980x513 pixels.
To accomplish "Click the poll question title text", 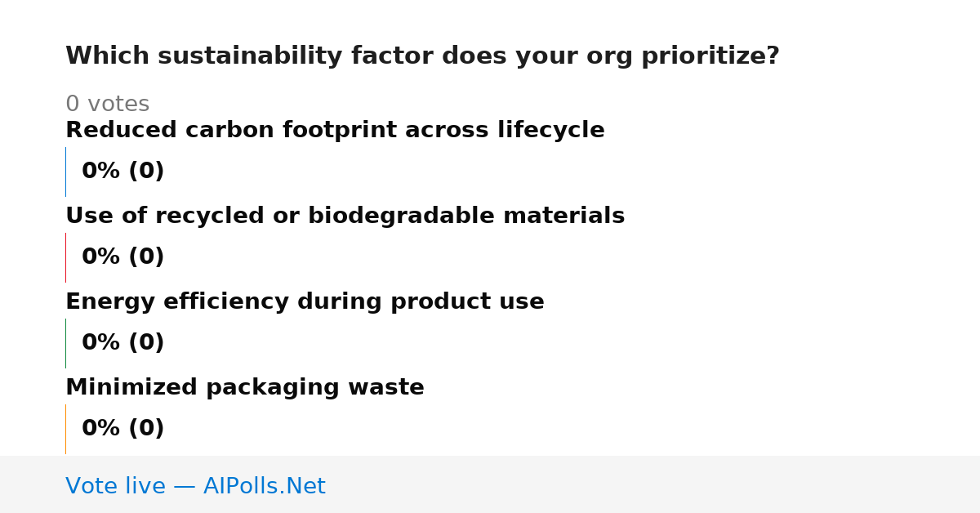I will [422, 56].
